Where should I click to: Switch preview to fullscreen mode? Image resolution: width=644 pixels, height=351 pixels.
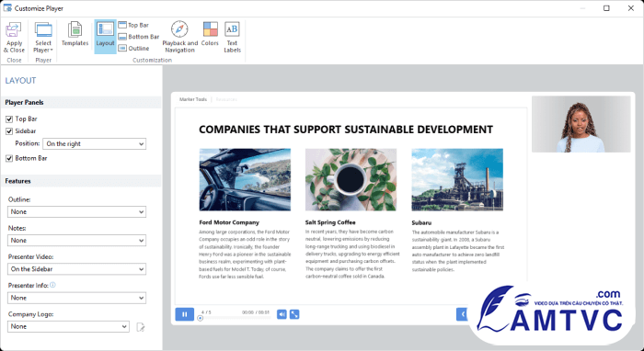click(x=294, y=314)
